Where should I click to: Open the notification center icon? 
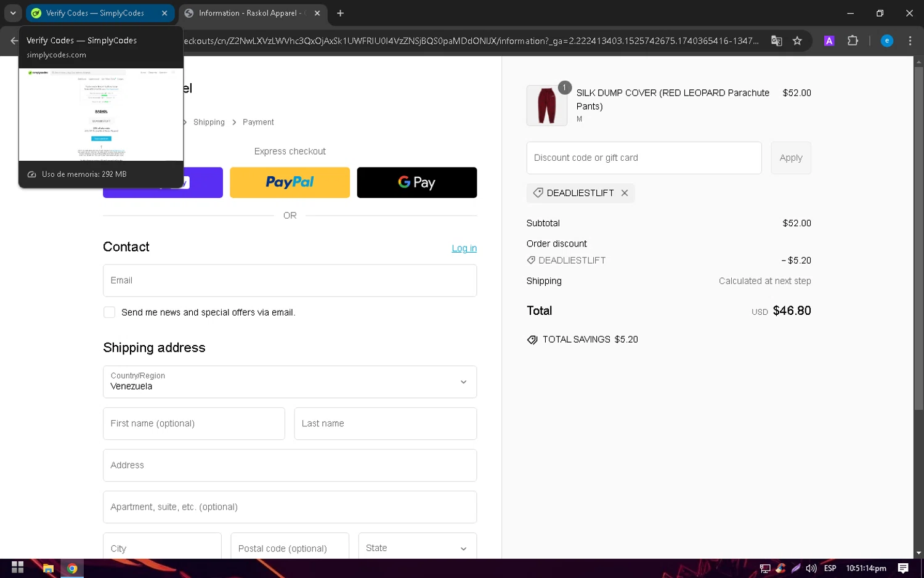pos(903,568)
